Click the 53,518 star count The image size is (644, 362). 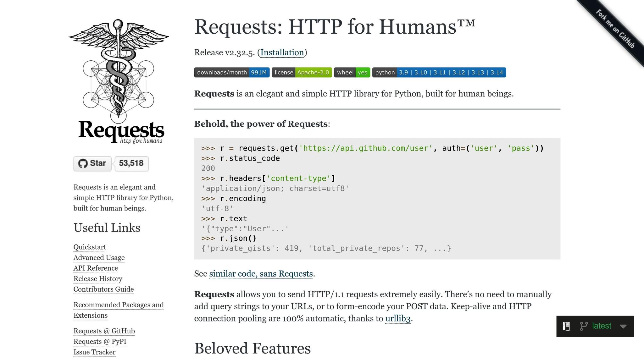[x=131, y=163]
